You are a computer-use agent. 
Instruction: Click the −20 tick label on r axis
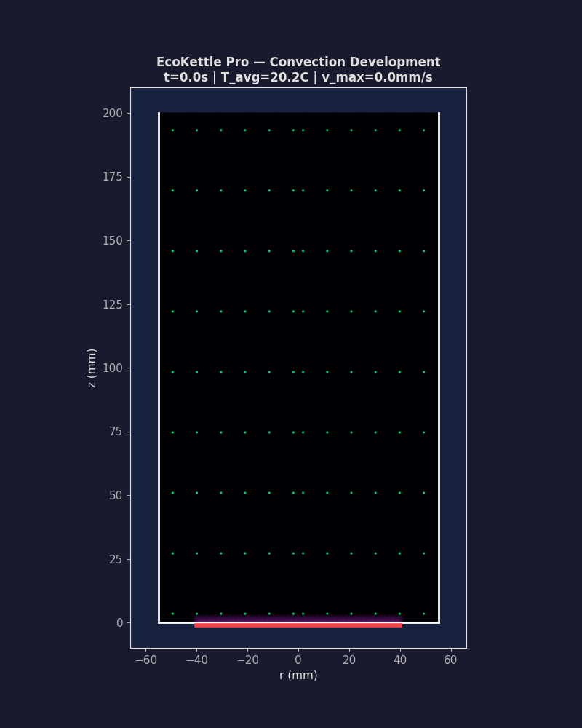pyautogui.click(x=247, y=660)
